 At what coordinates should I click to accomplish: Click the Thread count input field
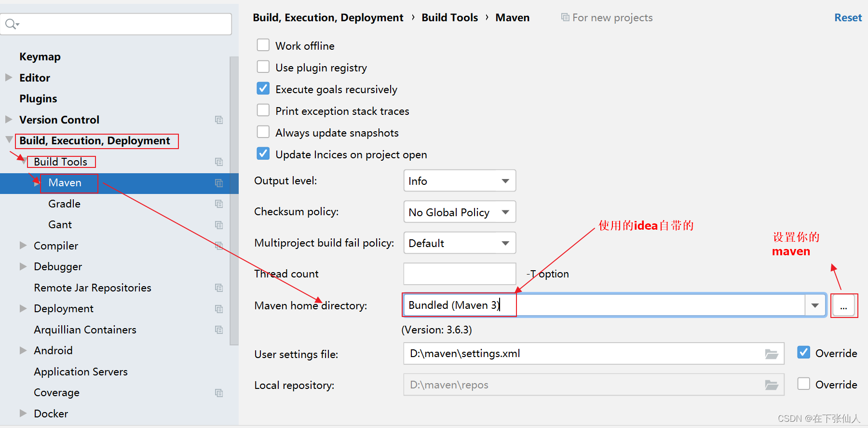coord(460,274)
